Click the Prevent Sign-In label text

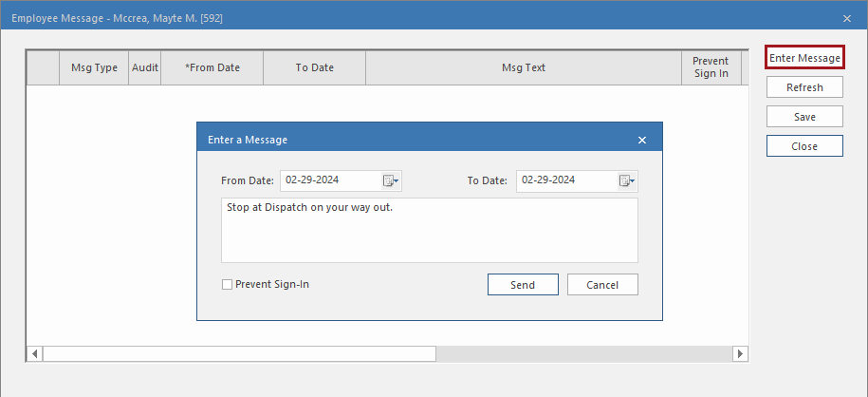tap(272, 284)
